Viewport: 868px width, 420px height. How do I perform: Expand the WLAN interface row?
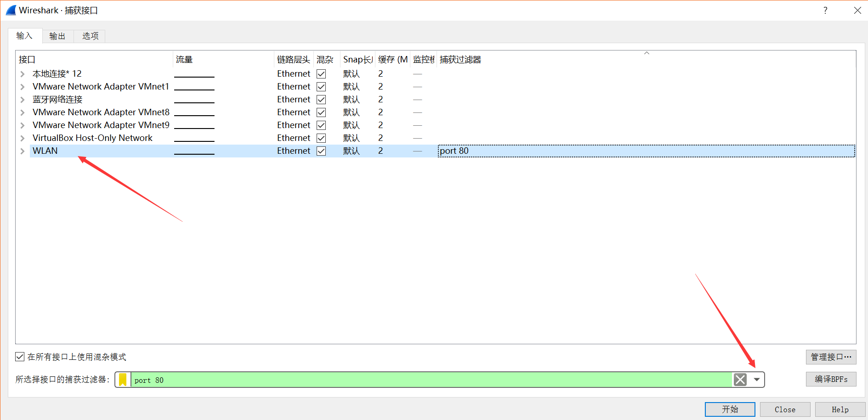(x=22, y=151)
